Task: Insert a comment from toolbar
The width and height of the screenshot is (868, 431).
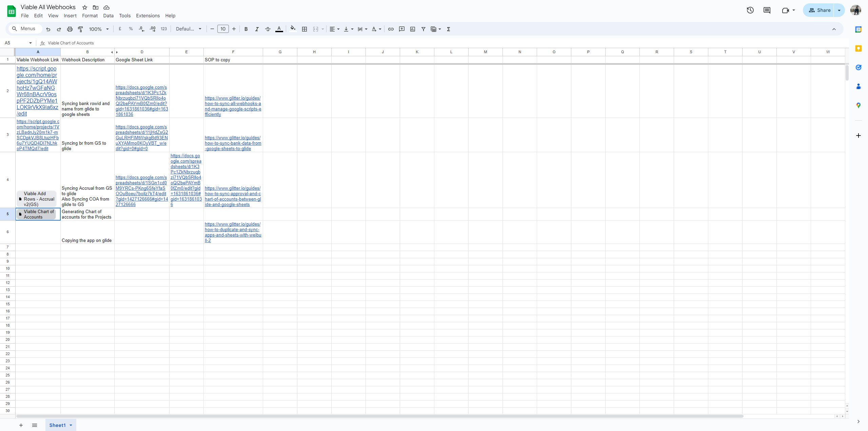Action: click(402, 29)
